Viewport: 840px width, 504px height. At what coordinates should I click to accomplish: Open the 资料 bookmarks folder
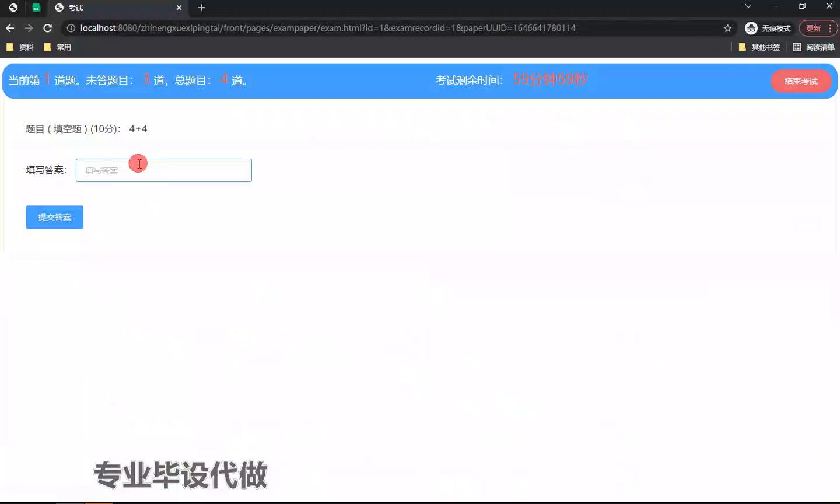point(20,47)
